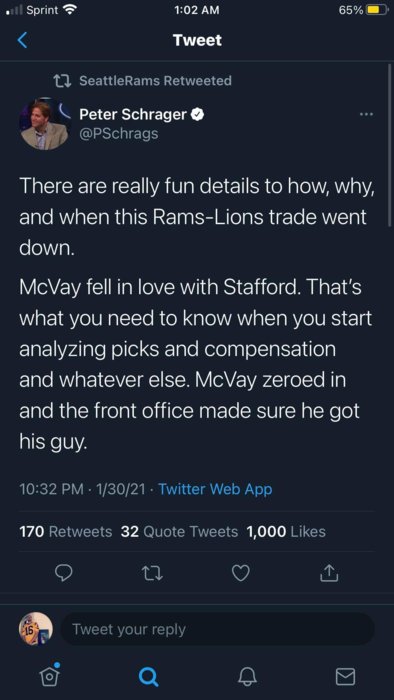Go back using the blue back arrow
The image size is (394, 700).
tap(23, 40)
